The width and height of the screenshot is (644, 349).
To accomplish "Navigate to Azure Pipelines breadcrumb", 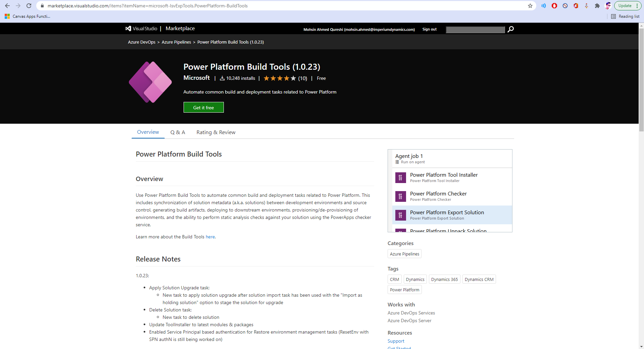I will click(176, 42).
